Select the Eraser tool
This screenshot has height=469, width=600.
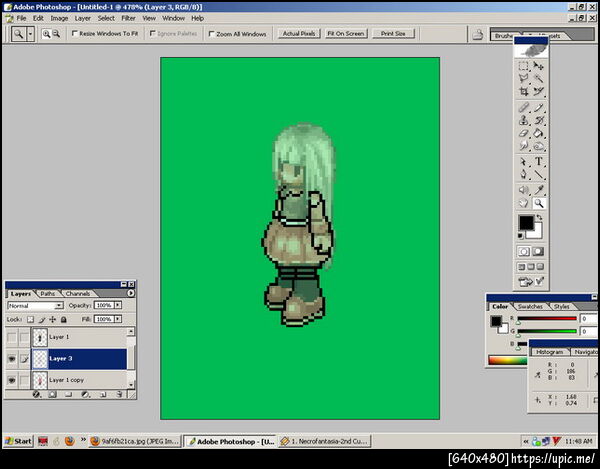point(523,134)
